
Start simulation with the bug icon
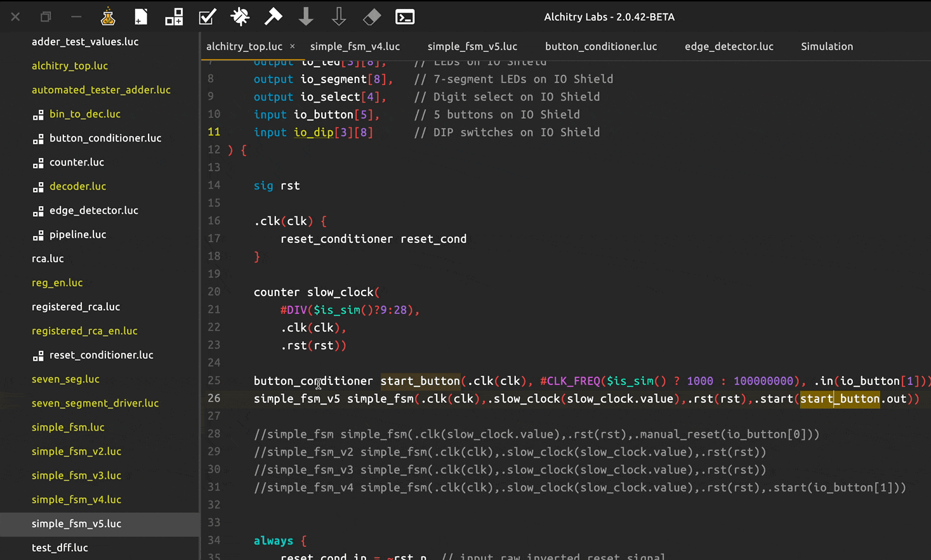coord(240,17)
